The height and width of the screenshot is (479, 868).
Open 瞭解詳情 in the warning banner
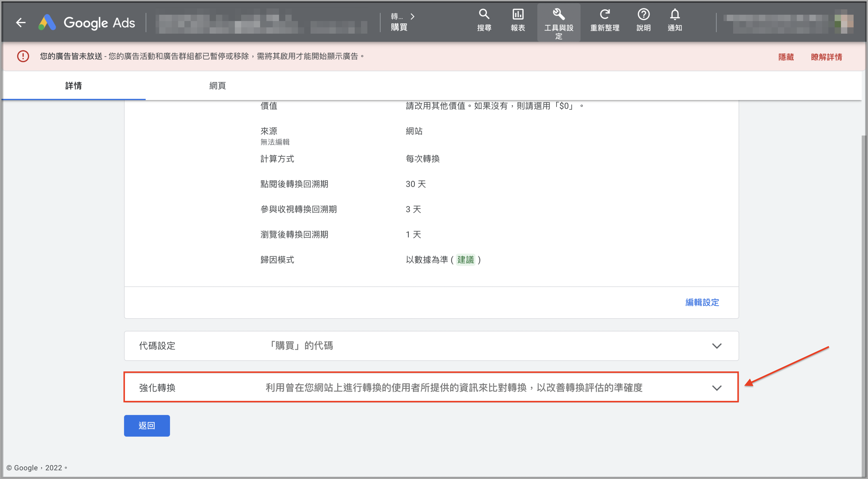point(826,57)
